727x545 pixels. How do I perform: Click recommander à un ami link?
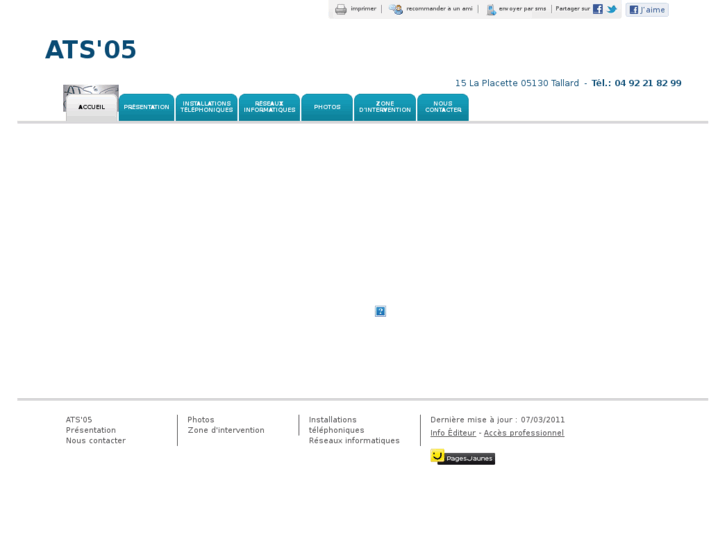click(x=439, y=9)
